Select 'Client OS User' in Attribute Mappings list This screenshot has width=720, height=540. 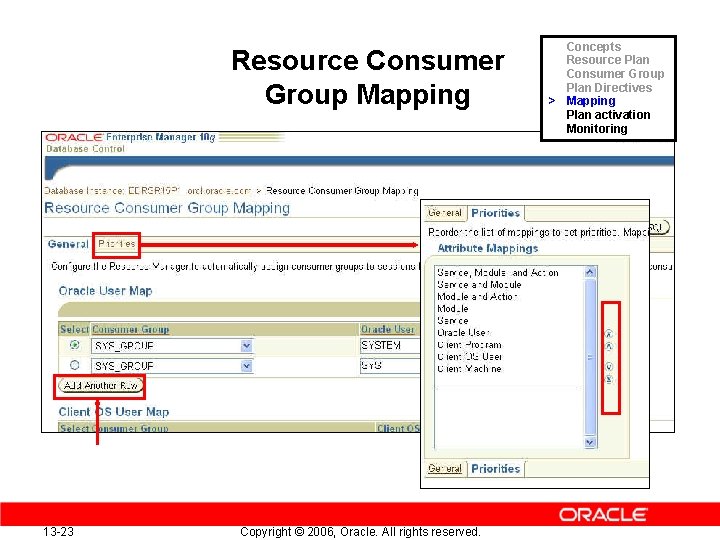469,356
